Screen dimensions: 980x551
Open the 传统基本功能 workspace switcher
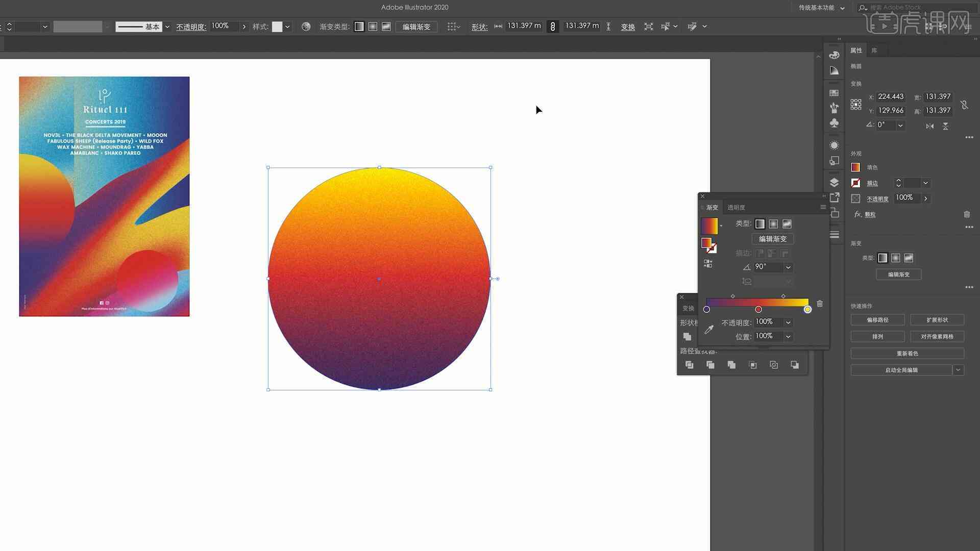click(x=821, y=8)
